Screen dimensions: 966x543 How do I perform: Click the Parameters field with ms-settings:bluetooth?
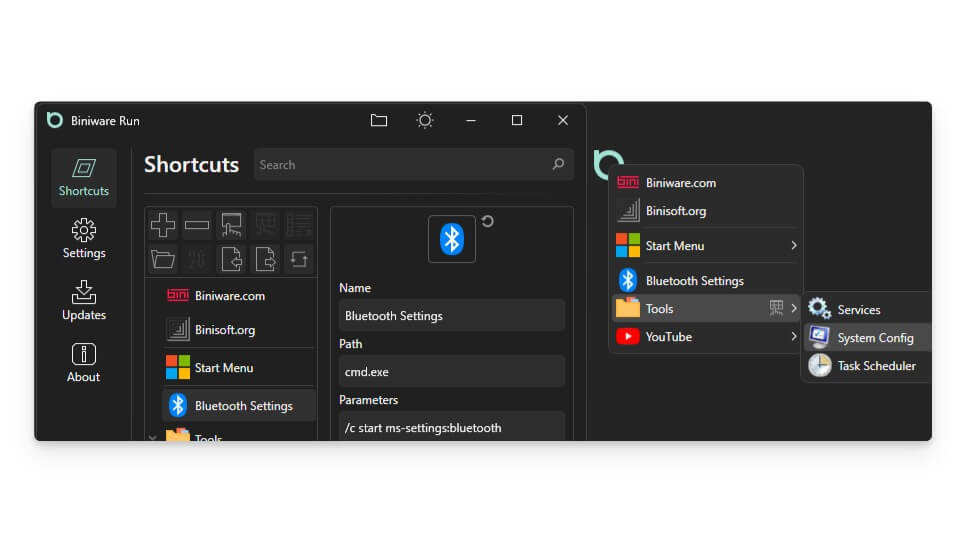tap(452, 427)
